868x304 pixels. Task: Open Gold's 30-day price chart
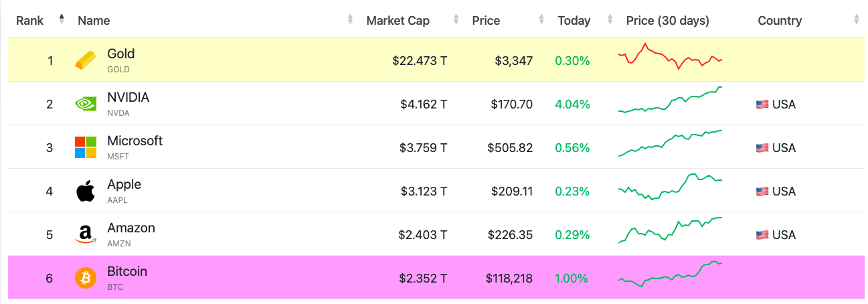671,56
